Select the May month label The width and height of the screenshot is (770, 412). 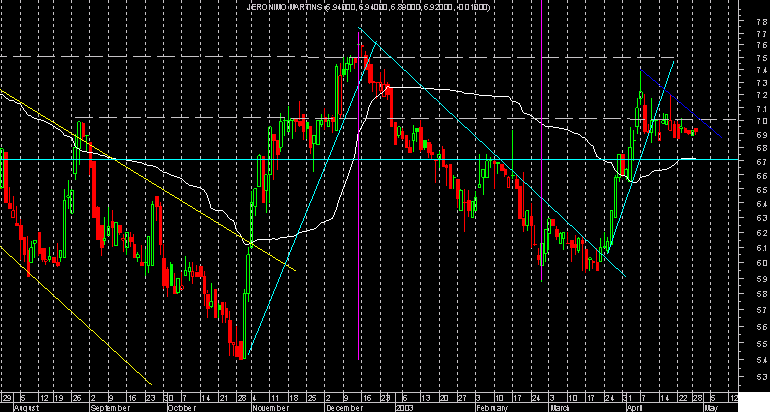pyautogui.click(x=711, y=408)
